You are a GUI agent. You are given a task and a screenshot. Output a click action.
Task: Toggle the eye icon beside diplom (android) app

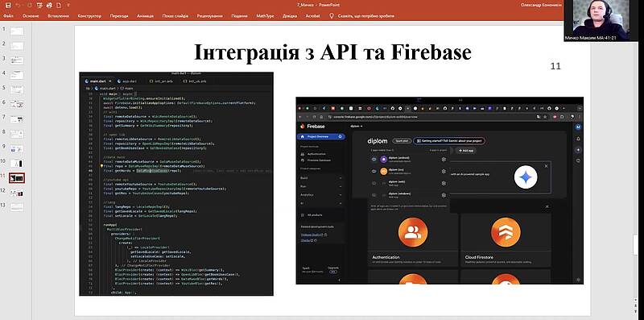click(374, 159)
